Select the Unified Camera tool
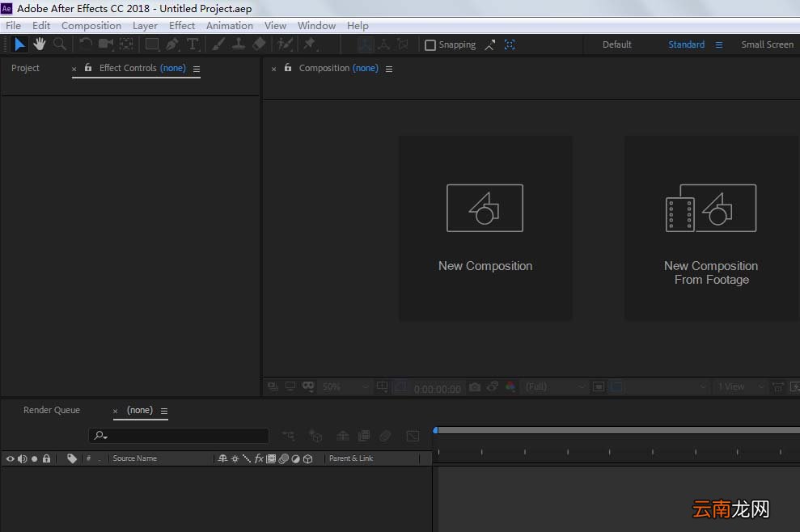The height and width of the screenshot is (532, 800). [106, 45]
